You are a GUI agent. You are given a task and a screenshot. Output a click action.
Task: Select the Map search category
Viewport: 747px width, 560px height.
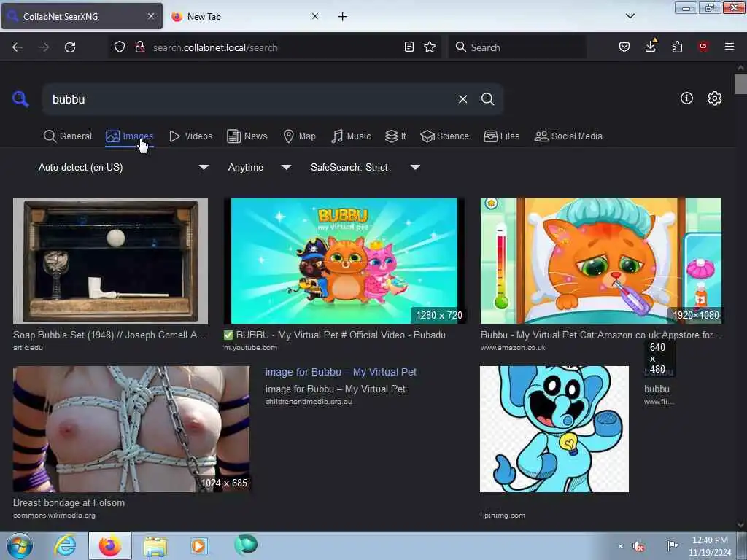point(299,136)
